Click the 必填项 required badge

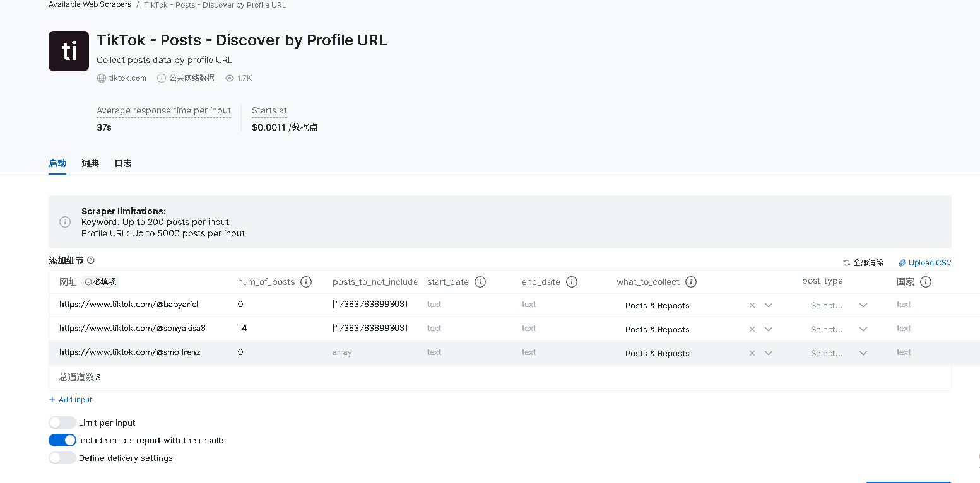100,282
